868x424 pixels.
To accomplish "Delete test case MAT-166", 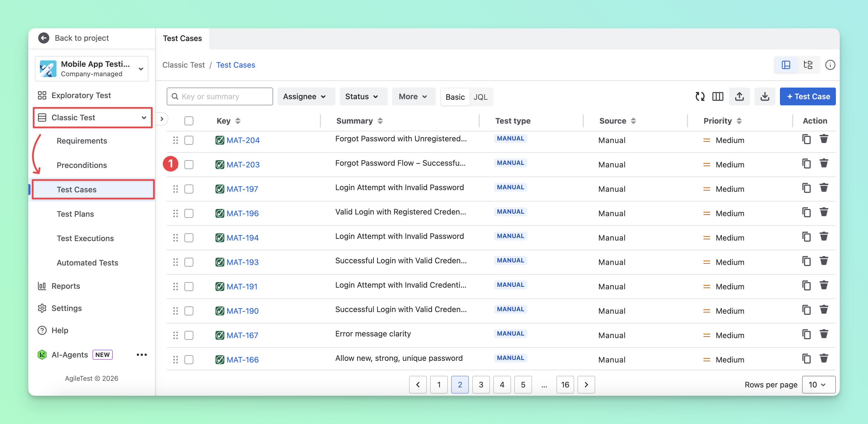I will [x=824, y=358].
